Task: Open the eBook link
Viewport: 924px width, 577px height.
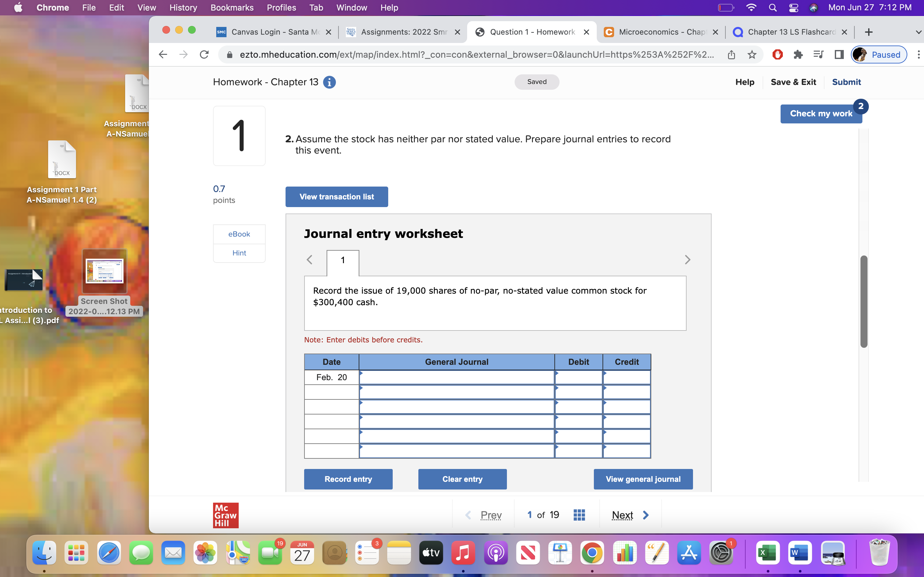Action: click(x=239, y=234)
